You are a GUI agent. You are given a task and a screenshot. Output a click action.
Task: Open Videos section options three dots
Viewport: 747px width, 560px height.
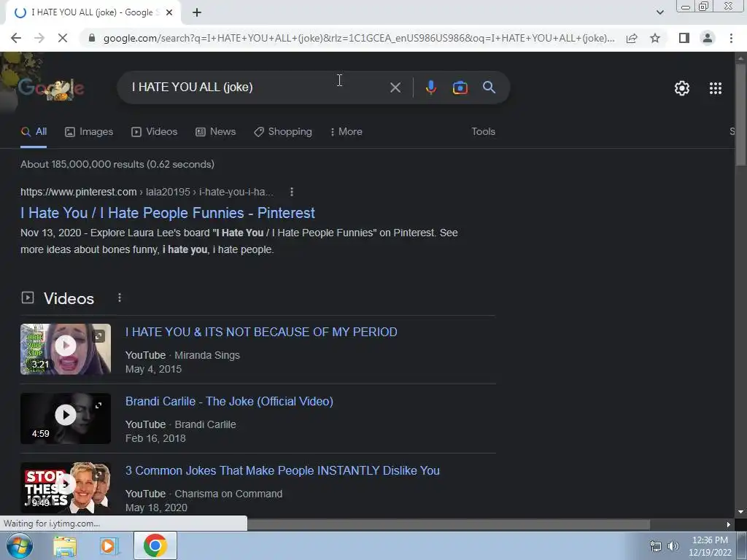pyautogui.click(x=120, y=297)
